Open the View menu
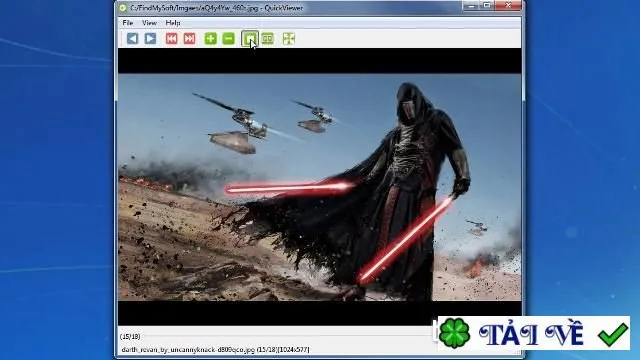 click(149, 23)
